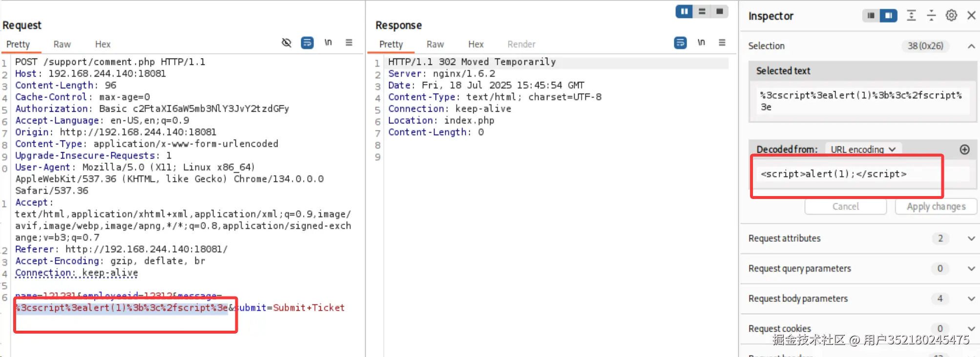Click Server: nginx/1.6.2 header
The width and height of the screenshot is (980, 357).
(x=441, y=74)
